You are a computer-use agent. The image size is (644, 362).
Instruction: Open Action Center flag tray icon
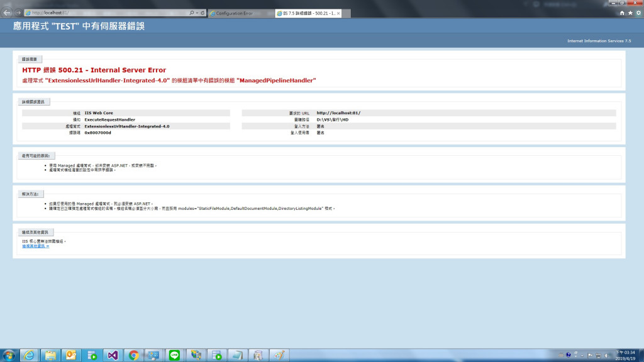point(590,356)
